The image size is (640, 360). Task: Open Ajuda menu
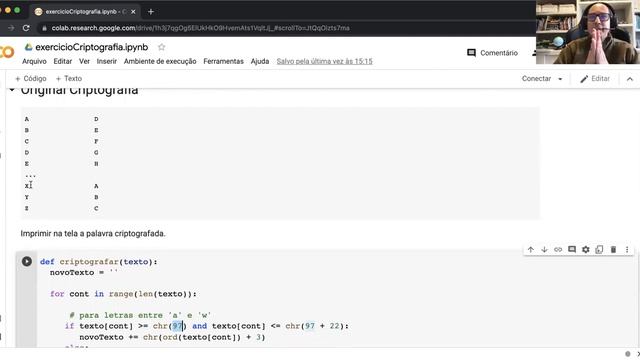[260, 61]
